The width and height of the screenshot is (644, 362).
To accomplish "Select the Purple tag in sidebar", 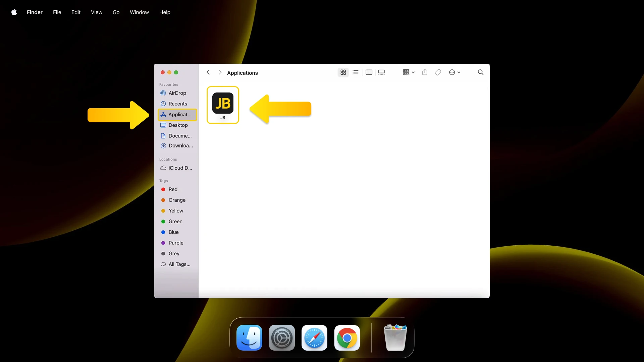I will 176,243.
